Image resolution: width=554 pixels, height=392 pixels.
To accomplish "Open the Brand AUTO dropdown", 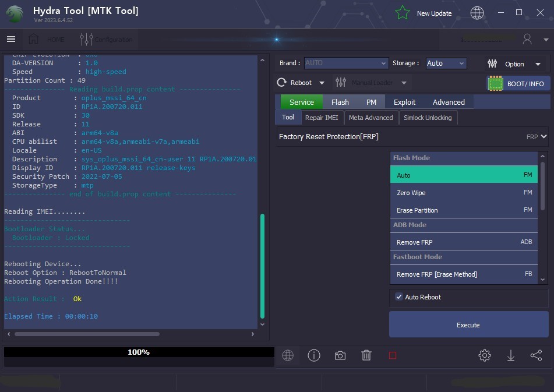I will pos(346,63).
